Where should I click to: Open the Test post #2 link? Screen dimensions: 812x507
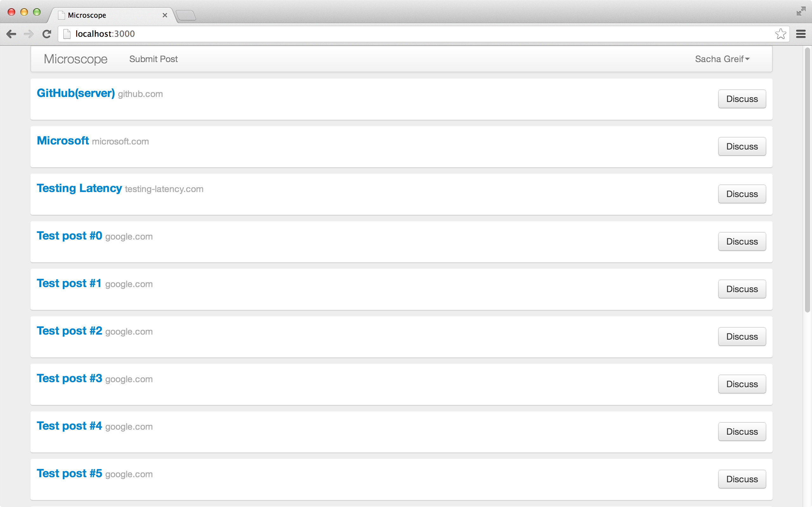click(69, 331)
